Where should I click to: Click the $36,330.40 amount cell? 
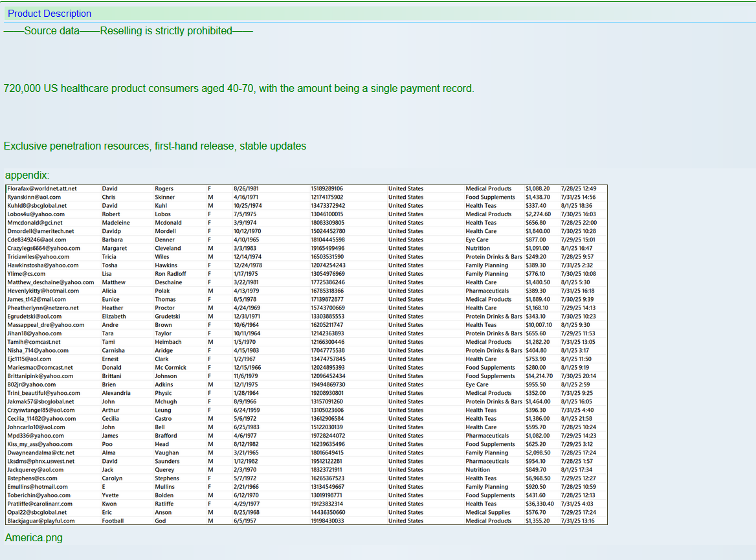pyautogui.click(x=539, y=504)
